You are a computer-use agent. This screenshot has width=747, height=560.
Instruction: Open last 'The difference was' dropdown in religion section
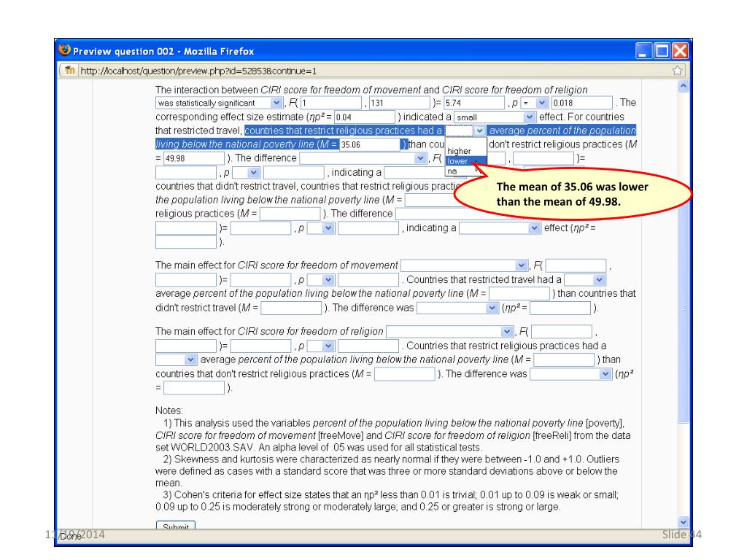tap(570, 374)
